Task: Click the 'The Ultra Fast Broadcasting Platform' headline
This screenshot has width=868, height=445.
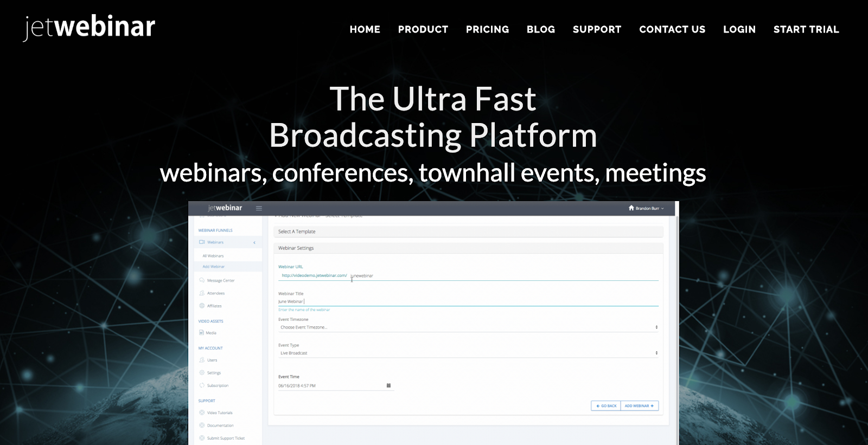Action: pos(433,117)
